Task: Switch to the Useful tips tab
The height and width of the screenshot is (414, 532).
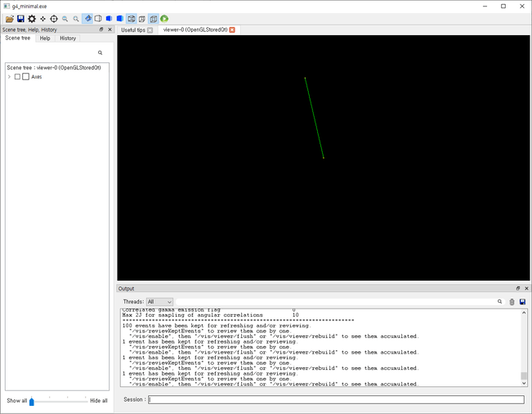Action: click(x=132, y=30)
